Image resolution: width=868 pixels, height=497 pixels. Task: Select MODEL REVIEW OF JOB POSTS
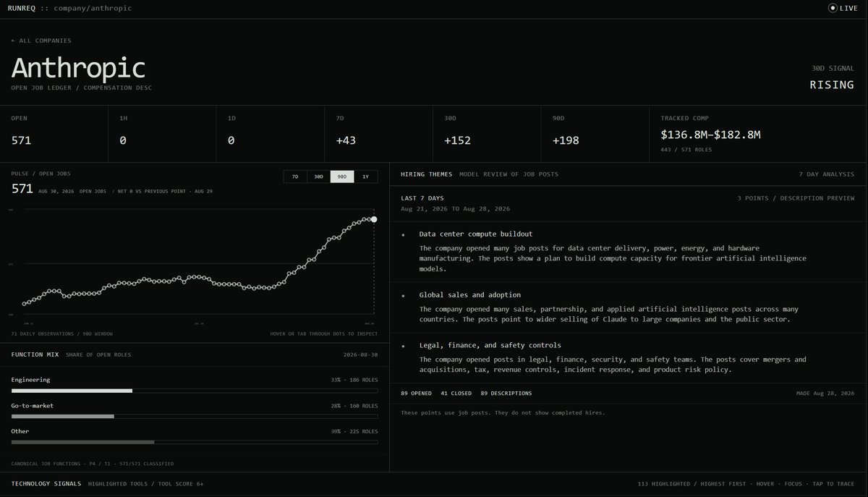pos(509,174)
